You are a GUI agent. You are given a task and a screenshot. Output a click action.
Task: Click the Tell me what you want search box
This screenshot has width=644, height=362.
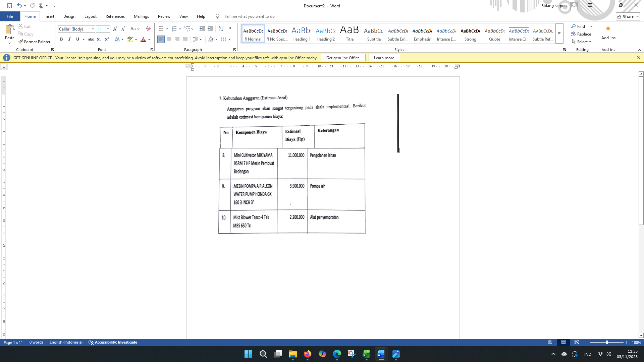[249, 16]
